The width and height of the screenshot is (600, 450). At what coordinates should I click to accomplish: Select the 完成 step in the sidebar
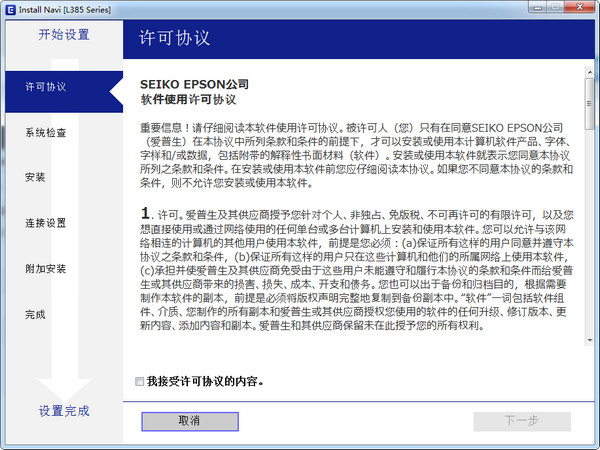(35, 315)
